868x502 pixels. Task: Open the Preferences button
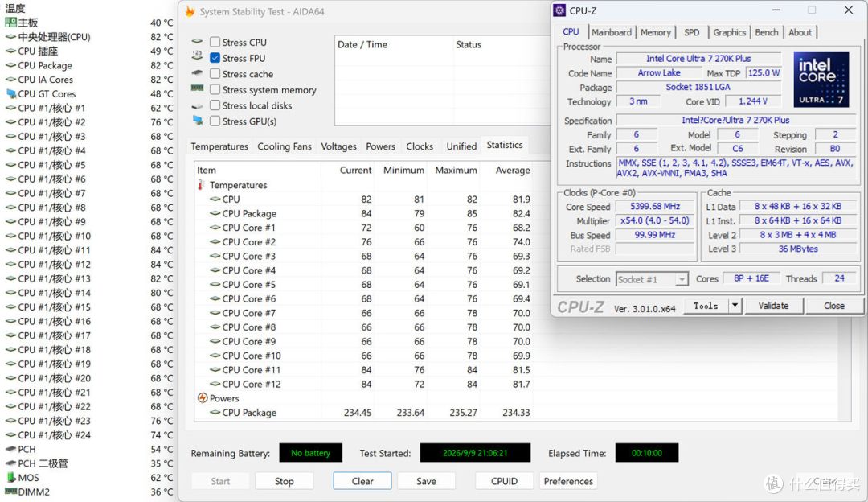click(x=568, y=481)
